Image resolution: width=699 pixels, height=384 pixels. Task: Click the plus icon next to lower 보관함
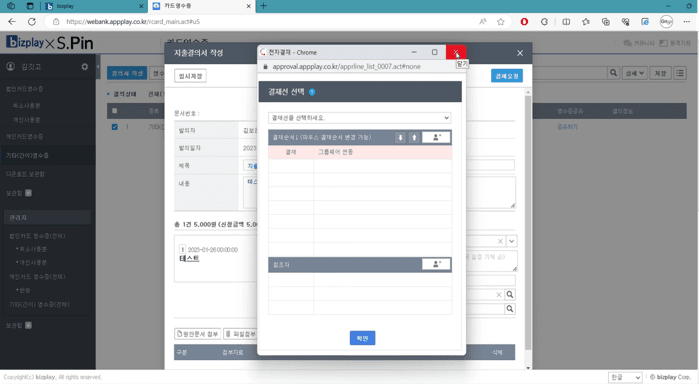(29, 325)
